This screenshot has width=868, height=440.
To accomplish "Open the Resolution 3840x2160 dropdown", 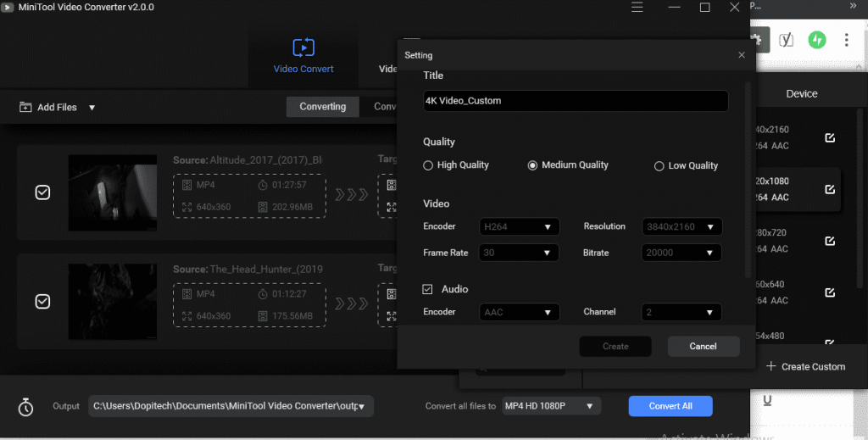I will pyautogui.click(x=682, y=226).
